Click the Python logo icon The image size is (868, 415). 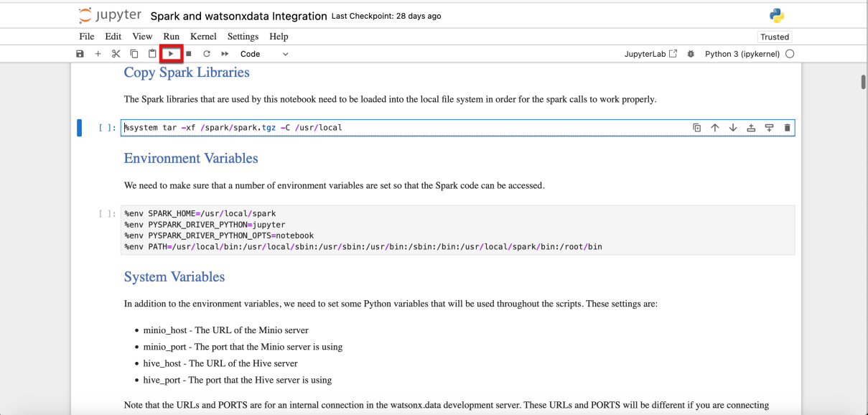click(777, 16)
